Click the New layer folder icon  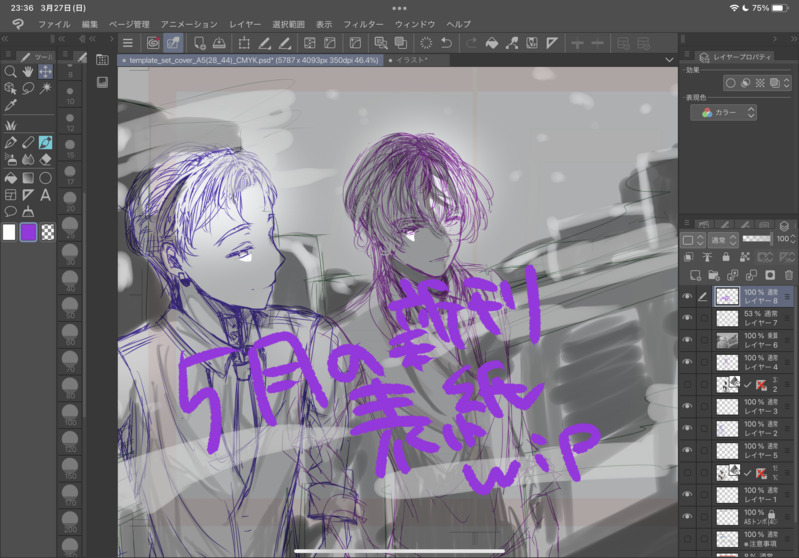click(714, 275)
